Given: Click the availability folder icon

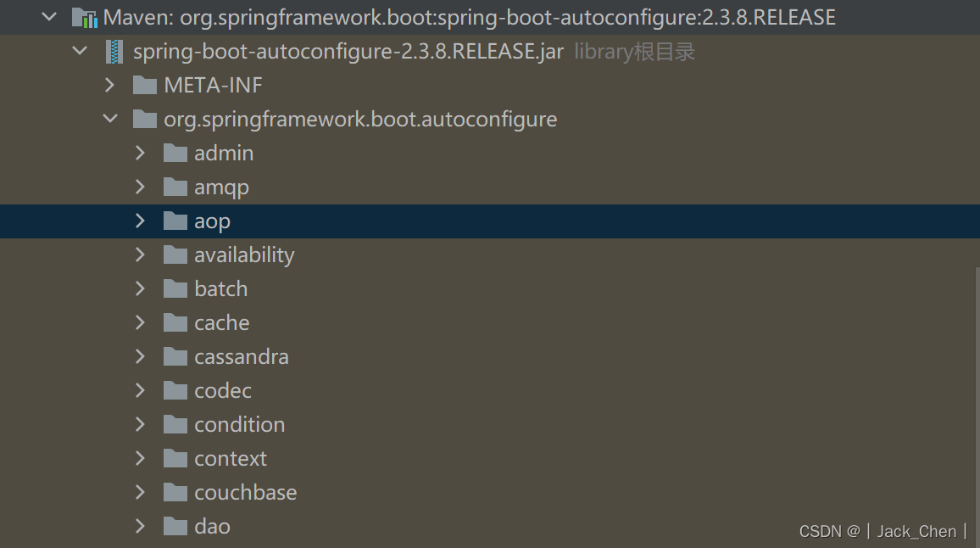Looking at the screenshot, I should point(175,254).
